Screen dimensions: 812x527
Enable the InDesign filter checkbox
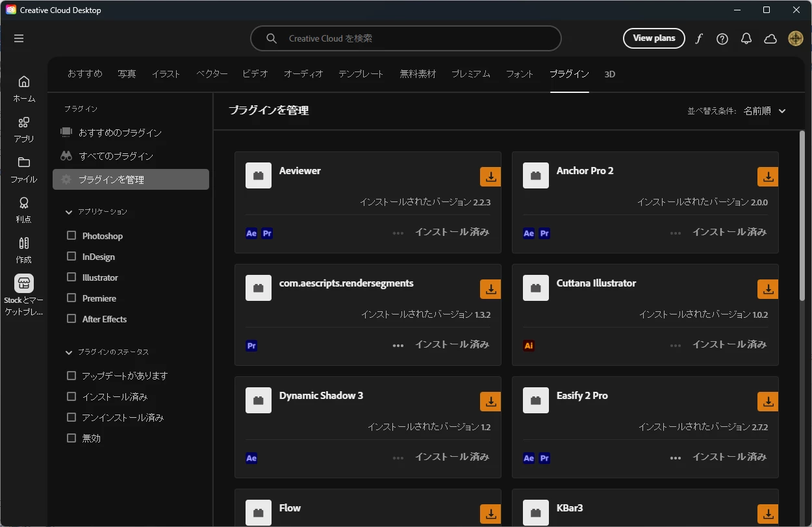(72, 257)
